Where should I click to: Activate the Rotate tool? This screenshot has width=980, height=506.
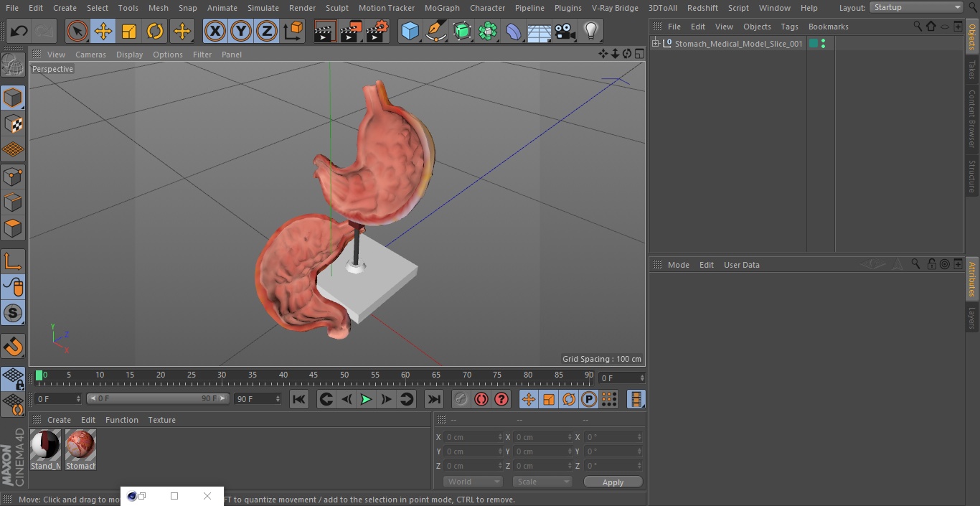pyautogui.click(x=155, y=31)
